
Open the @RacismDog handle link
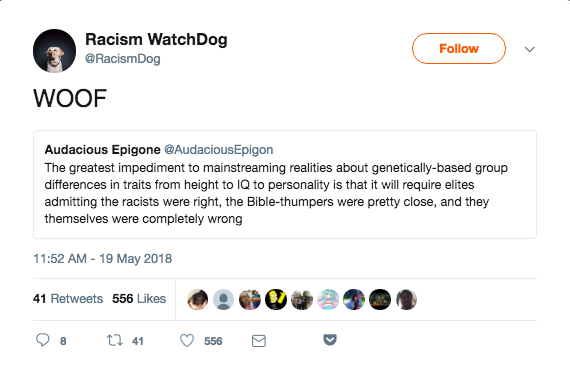tap(123, 59)
